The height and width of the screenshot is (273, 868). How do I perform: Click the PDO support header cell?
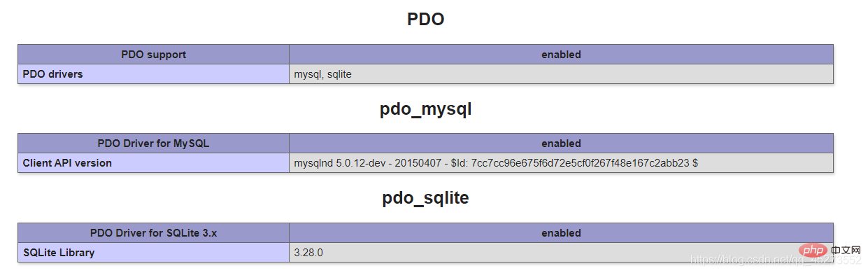point(153,54)
